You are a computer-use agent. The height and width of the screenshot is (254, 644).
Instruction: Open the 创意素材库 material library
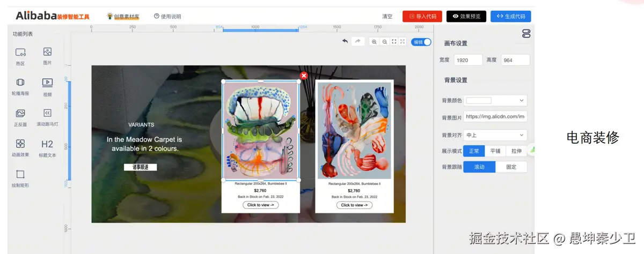click(x=123, y=17)
